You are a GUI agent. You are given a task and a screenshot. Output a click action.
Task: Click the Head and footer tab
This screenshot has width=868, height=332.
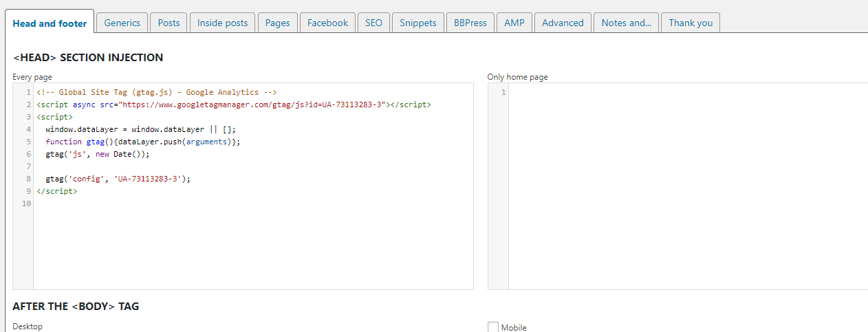tap(50, 23)
